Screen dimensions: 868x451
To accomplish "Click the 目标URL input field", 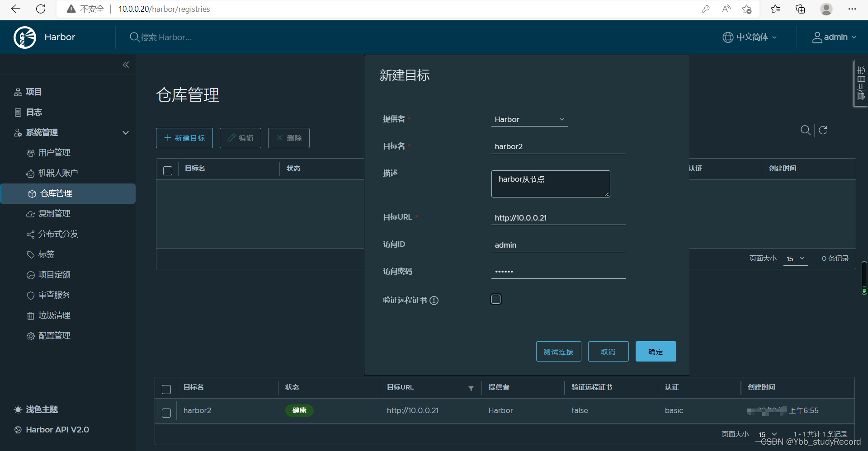I will point(558,218).
